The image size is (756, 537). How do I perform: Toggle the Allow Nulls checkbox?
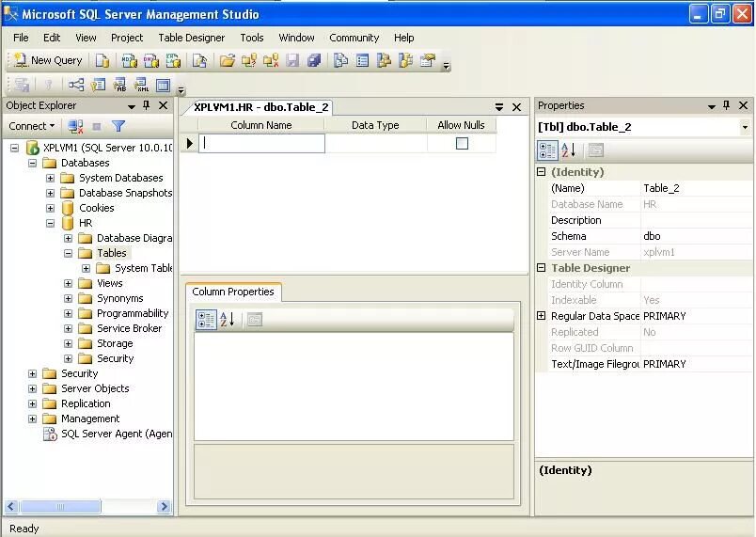point(462,143)
